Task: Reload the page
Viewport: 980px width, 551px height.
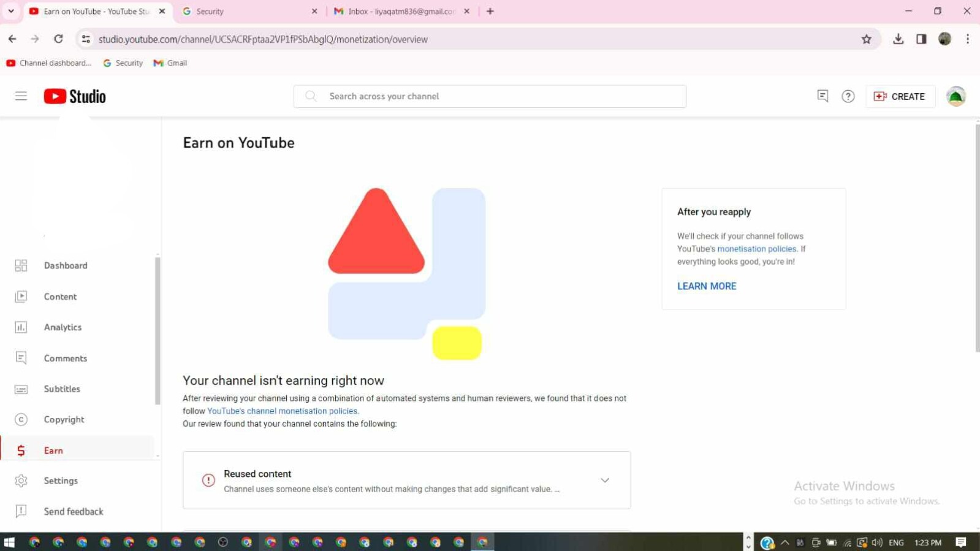Action: click(58, 39)
